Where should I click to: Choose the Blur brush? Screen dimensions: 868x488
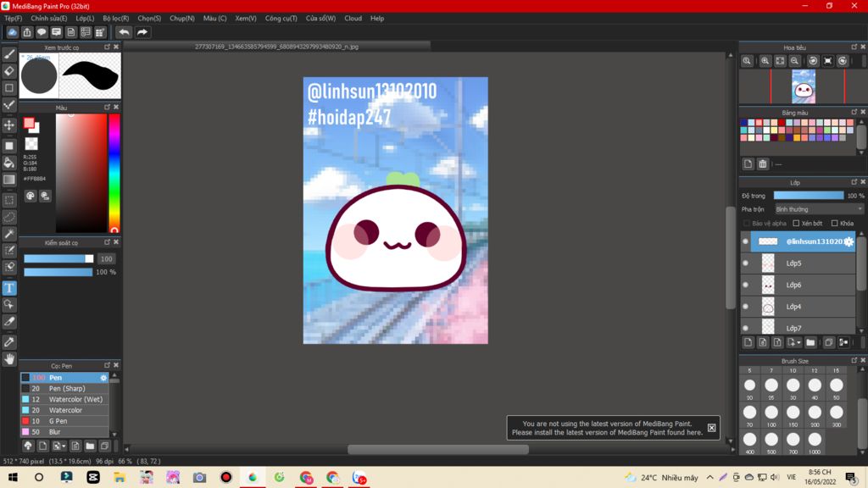64,432
